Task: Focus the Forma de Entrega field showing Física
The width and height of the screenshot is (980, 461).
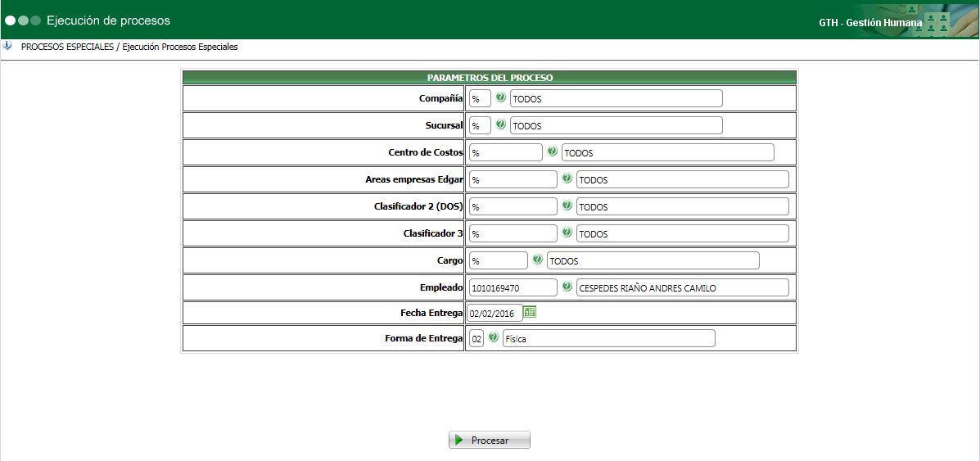Action: [x=609, y=338]
